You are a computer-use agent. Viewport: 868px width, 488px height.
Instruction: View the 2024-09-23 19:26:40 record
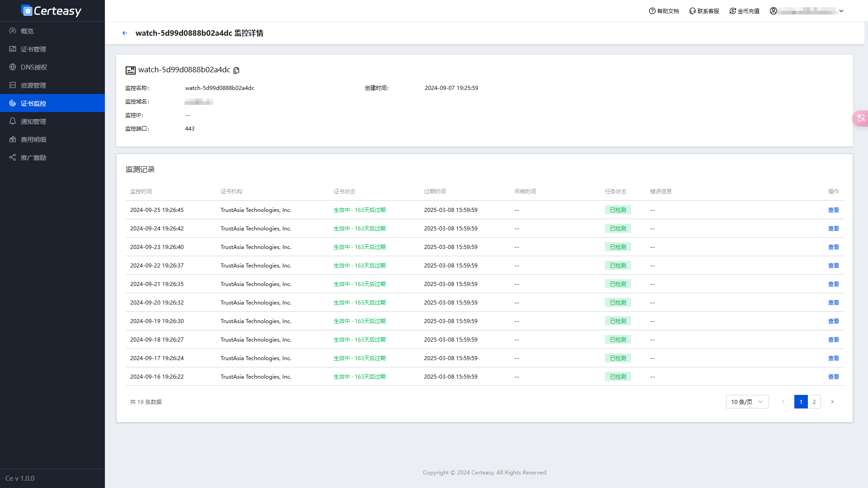coord(833,247)
